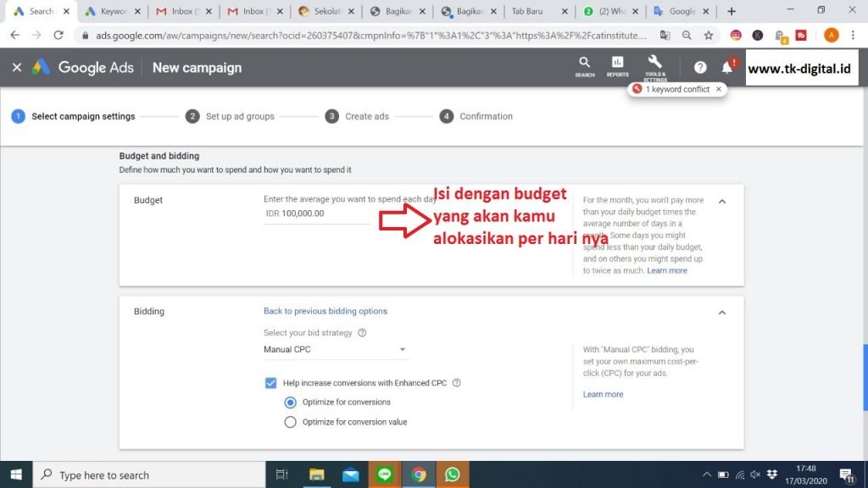The image size is (868, 488).
Task: Click Back to previous bidding options link
Action: (x=325, y=311)
